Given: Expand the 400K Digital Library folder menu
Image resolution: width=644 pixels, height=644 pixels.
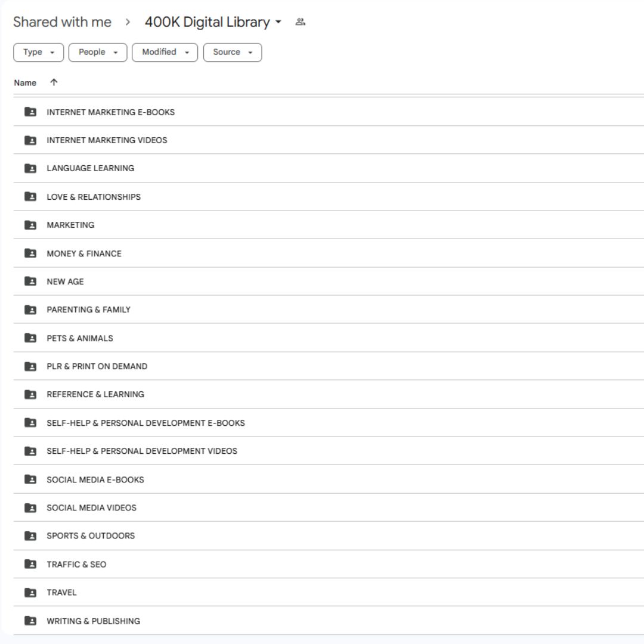Looking at the screenshot, I should coord(213,22).
